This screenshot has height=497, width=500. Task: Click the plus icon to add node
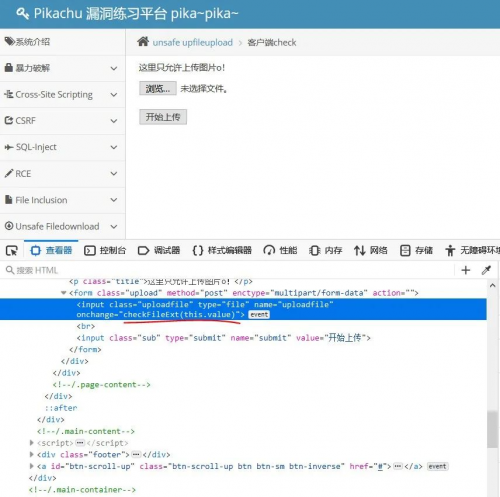[x=466, y=270]
